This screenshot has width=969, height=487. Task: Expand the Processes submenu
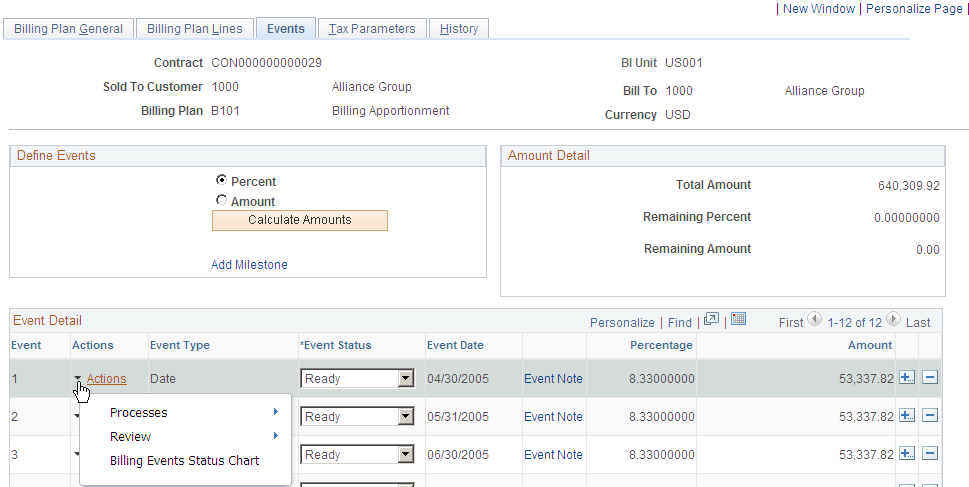[194, 412]
